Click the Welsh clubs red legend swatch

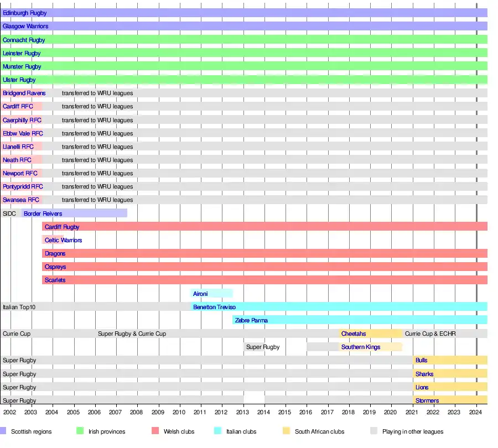coord(154,431)
